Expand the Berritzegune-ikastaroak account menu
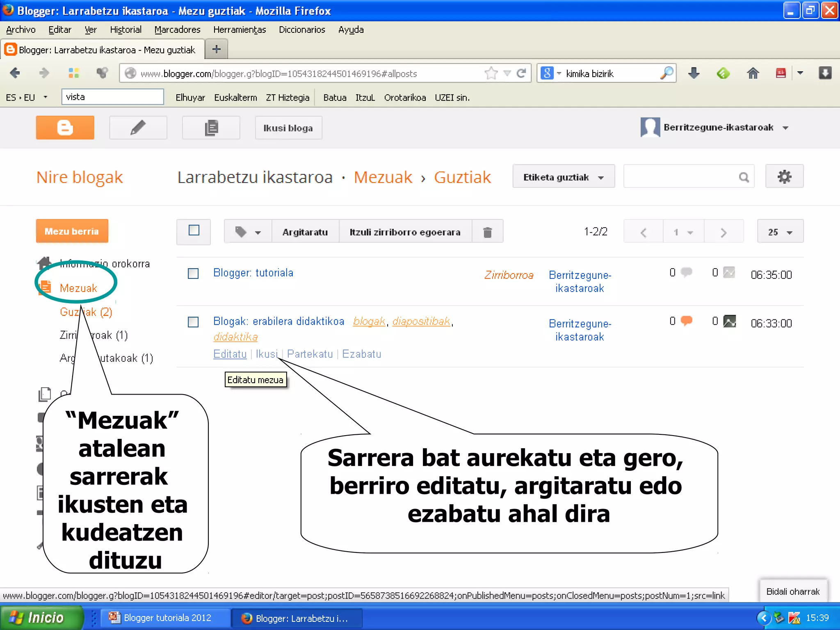Screen dimensions: 840x630 point(785,128)
